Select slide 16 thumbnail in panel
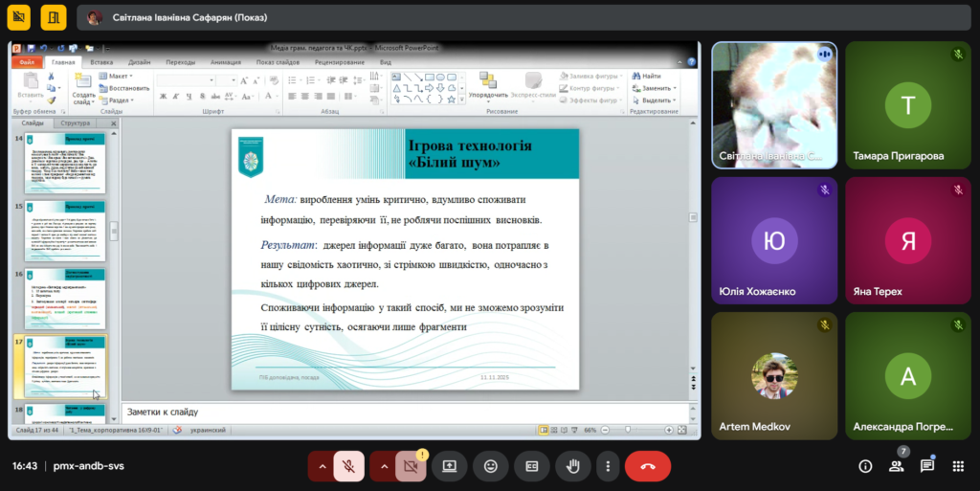Screen dimensions: 980x491 64,298
